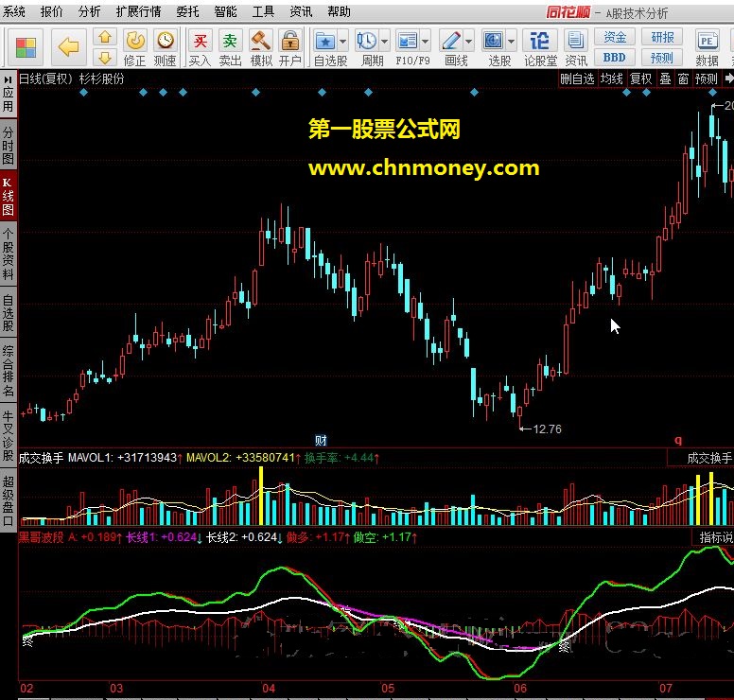Click the 12.76 low price label
734x700 pixels.
pos(547,429)
